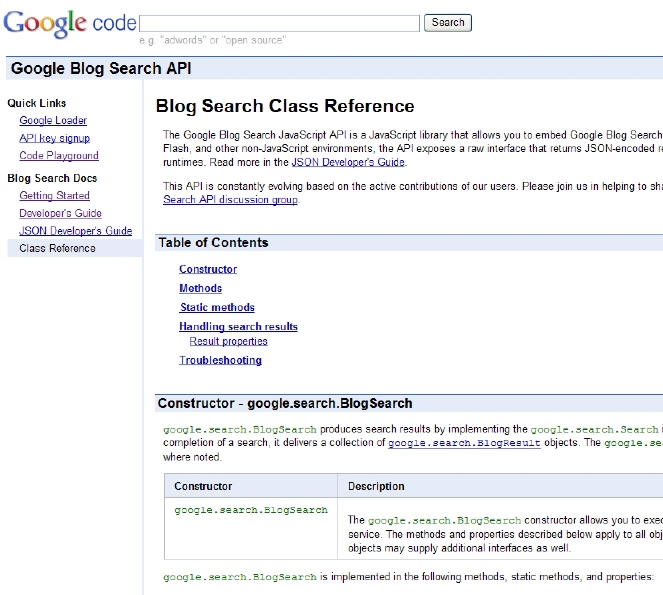This screenshot has width=663, height=595.
Task: Go to Getting Started docs
Action: pyautogui.click(x=54, y=195)
